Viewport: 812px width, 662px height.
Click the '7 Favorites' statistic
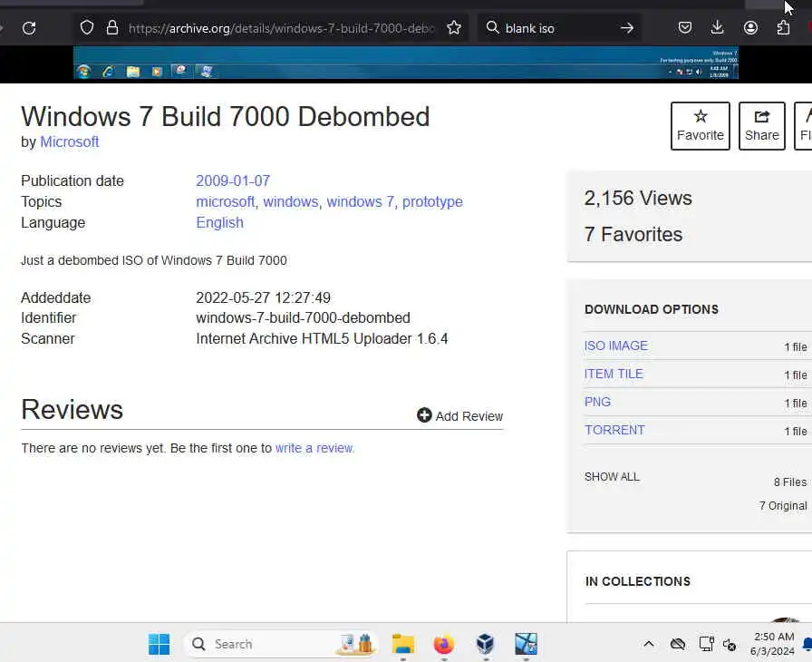point(633,234)
